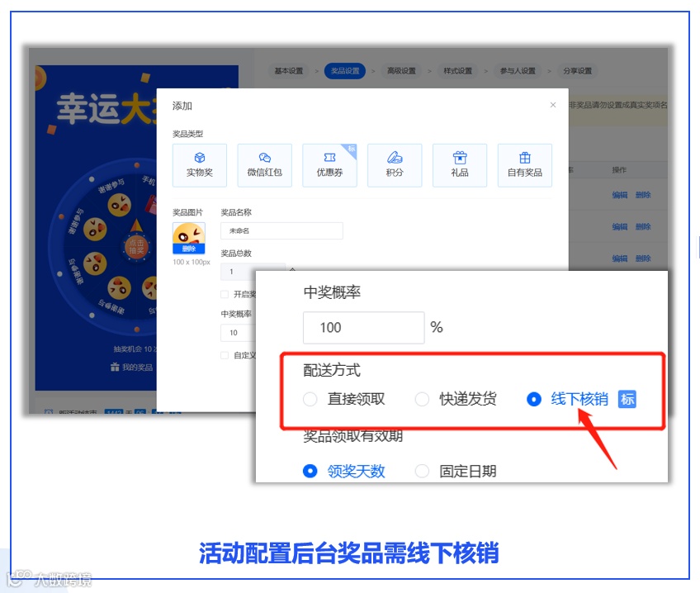Switch to the 奖品设置 step tab

[345, 71]
